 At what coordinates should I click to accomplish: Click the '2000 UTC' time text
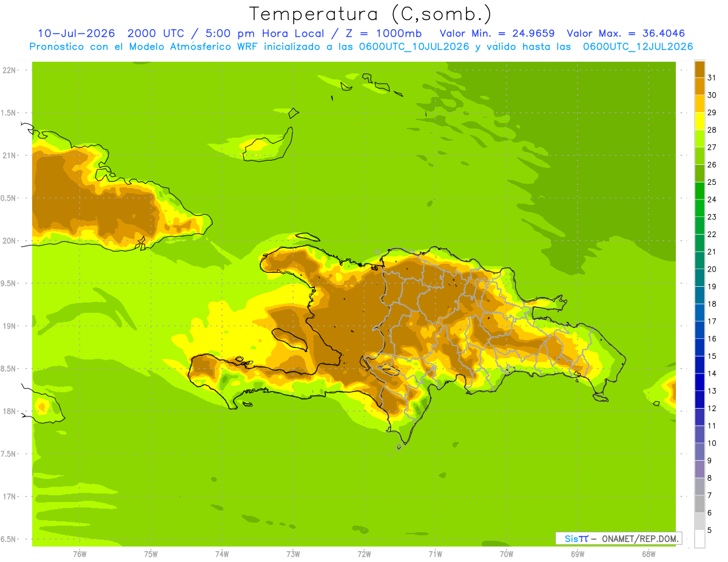tap(155, 33)
